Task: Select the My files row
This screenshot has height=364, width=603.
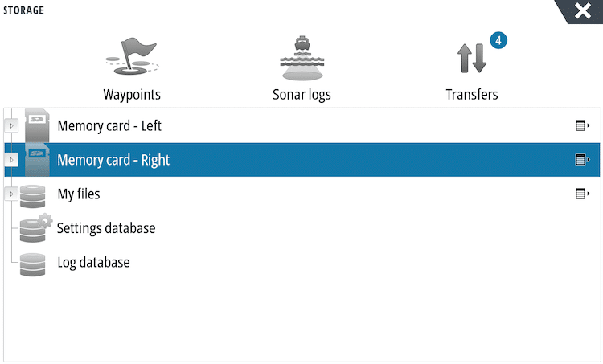Action: pyautogui.click(x=79, y=194)
